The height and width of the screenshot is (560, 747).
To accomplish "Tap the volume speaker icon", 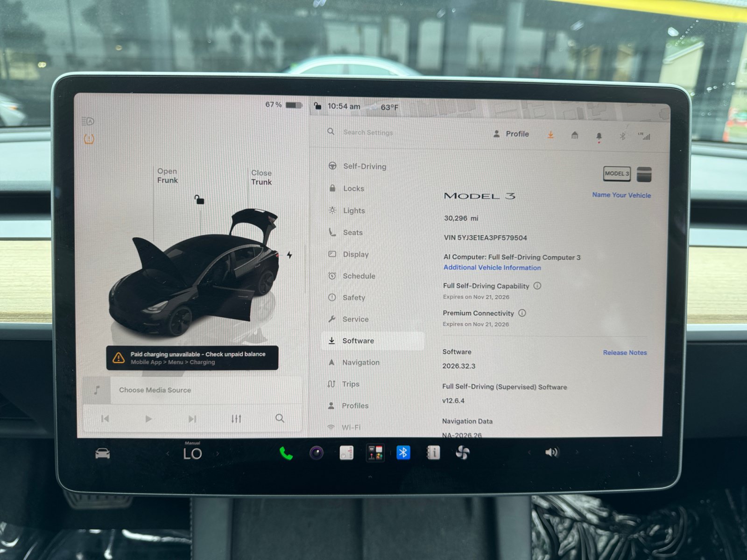I will 551,452.
